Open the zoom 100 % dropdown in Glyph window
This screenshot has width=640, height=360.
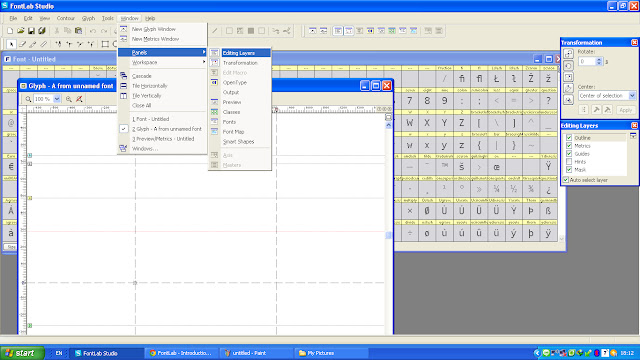57,99
